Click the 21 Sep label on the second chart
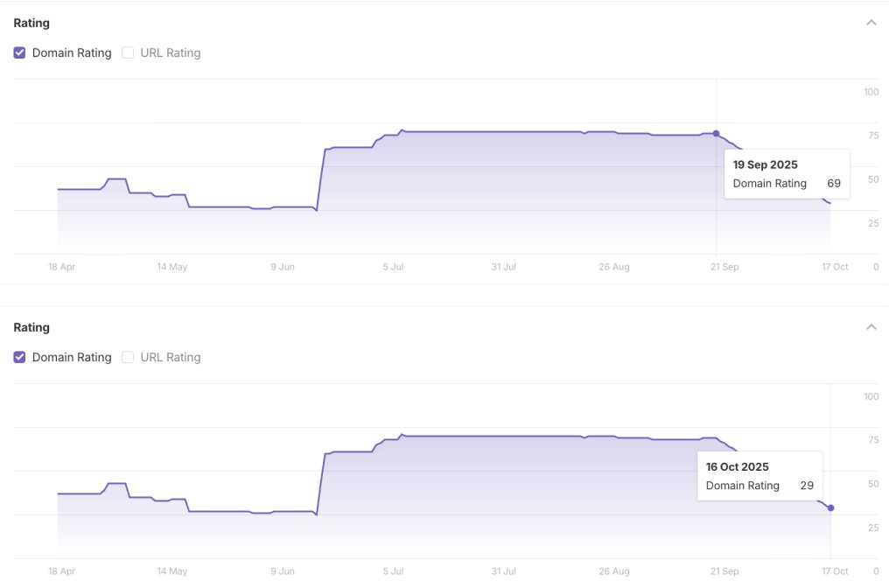 [x=724, y=571]
